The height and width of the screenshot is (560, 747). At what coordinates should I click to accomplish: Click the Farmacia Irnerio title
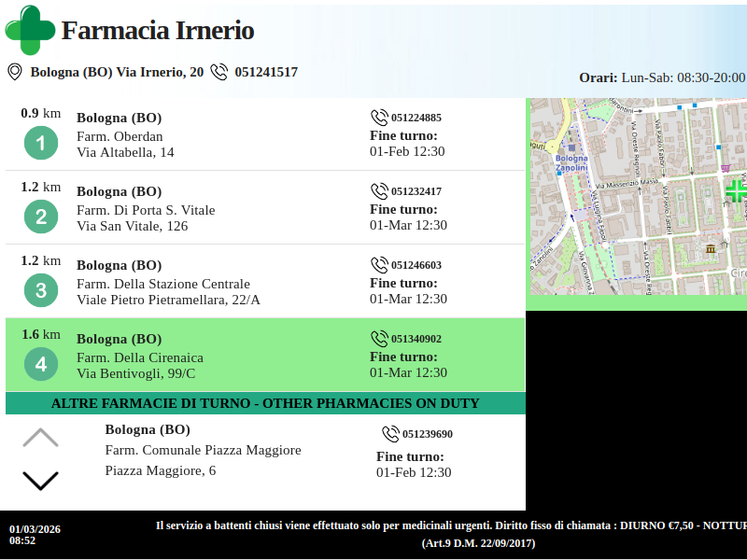pyautogui.click(x=158, y=31)
